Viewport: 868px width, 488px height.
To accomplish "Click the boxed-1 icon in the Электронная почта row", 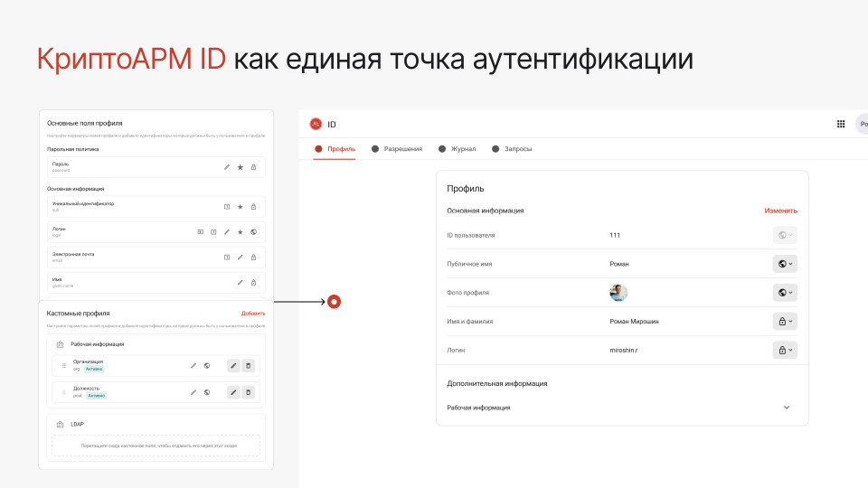I will pos(227,258).
